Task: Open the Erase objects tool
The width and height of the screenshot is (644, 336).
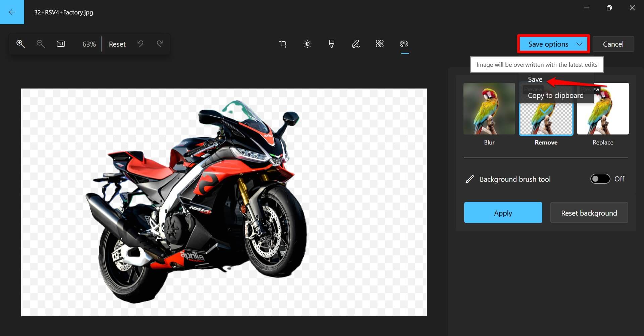Action: point(380,44)
